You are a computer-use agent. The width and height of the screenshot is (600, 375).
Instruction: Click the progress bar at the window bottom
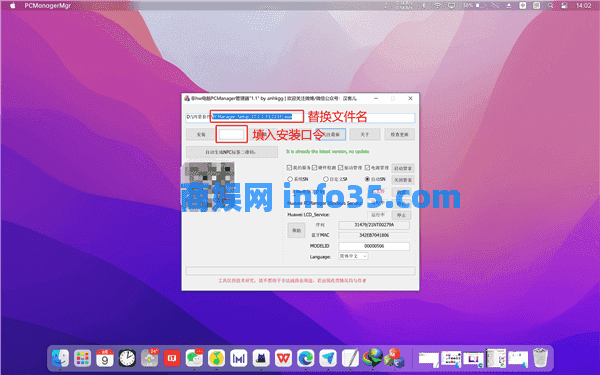(300, 271)
